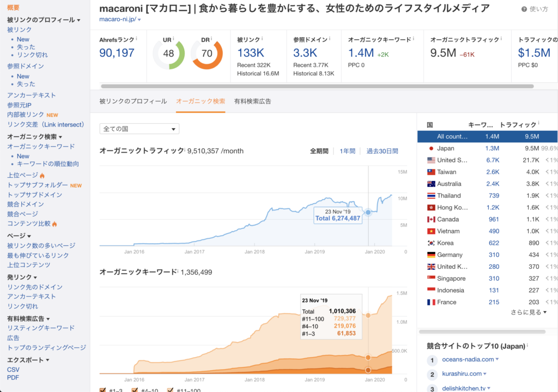Click the Japan flag icon in country table
The width and height of the screenshot is (558, 392).
click(431, 148)
